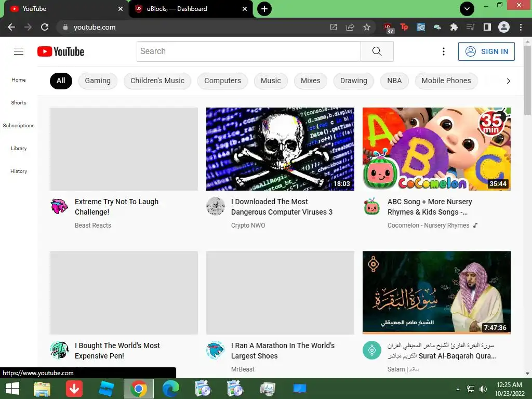Viewport: 532px width, 399px height.
Task: Open the Chrome three-dot menu
Action: coord(521,27)
